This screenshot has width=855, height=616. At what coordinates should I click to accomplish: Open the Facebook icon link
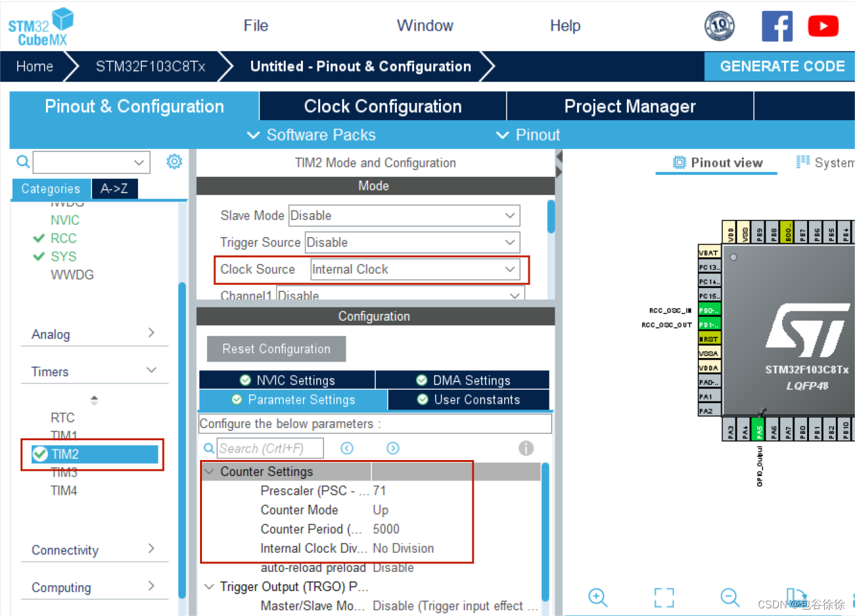pyautogui.click(x=777, y=26)
